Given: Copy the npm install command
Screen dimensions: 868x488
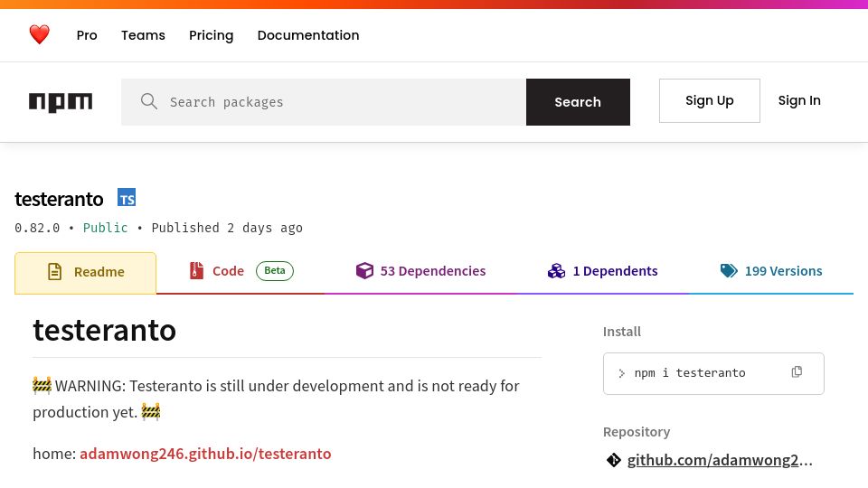Looking at the screenshot, I should click(797, 372).
